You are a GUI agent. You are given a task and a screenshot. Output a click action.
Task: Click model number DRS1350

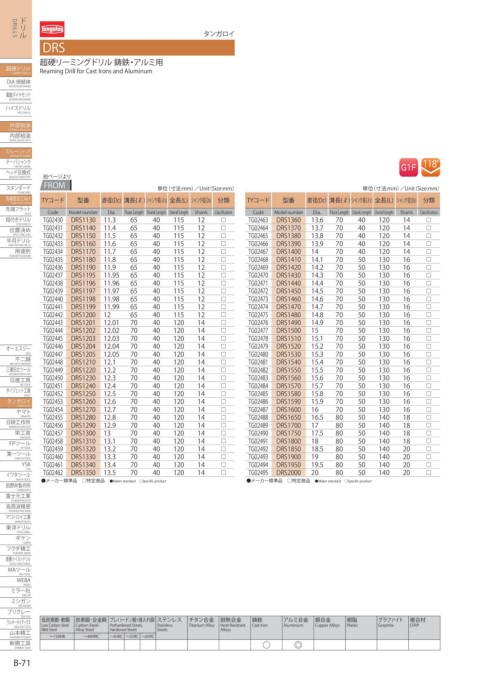83,473
